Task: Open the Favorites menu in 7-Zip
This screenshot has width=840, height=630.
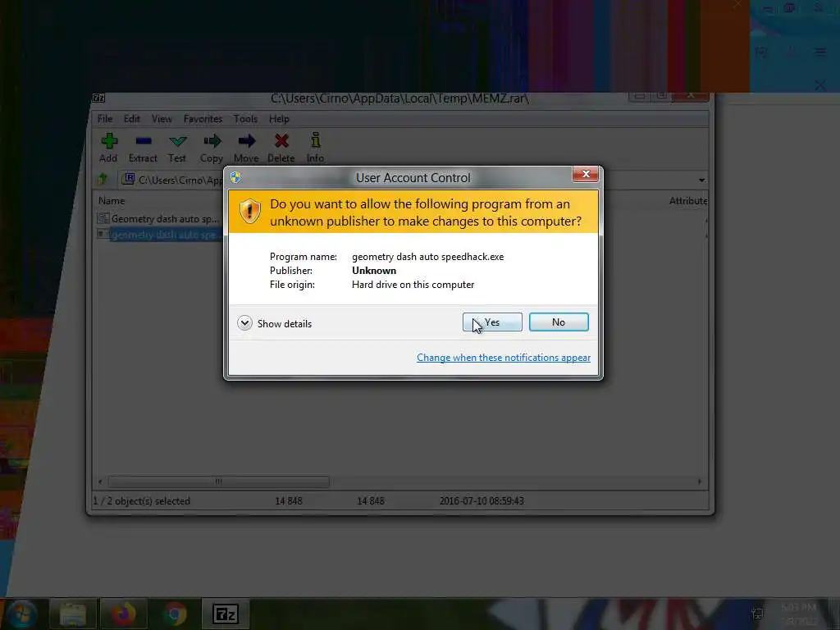Action: coord(203,119)
